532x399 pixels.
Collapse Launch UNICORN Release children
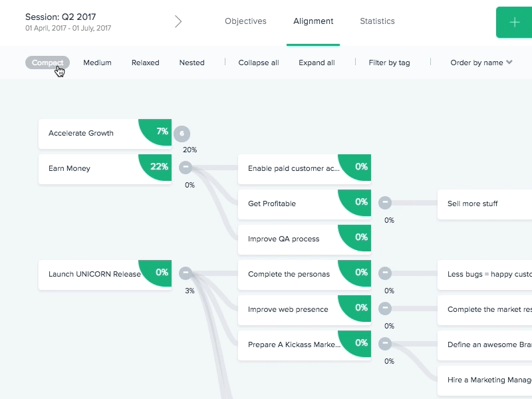(x=186, y=273)
